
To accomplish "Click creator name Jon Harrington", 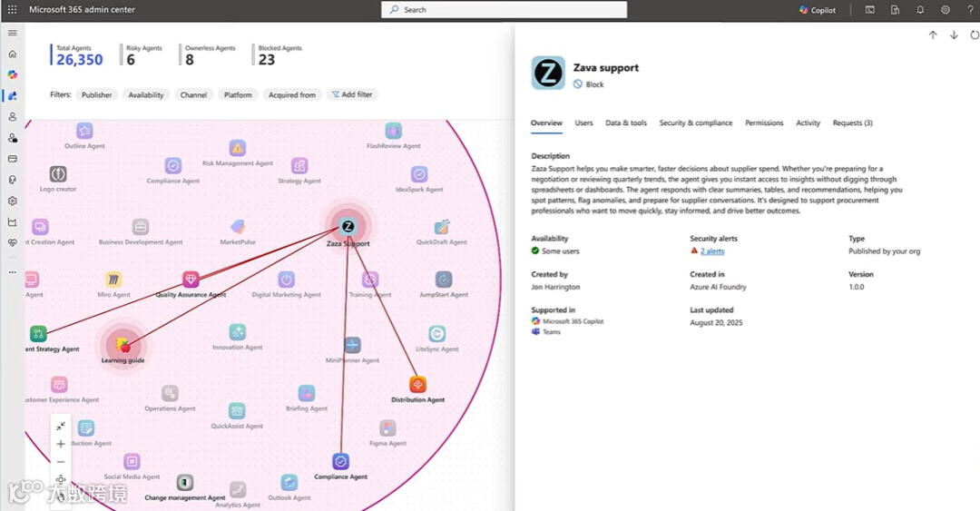I will pyautogui.click(x=555, y=287).
